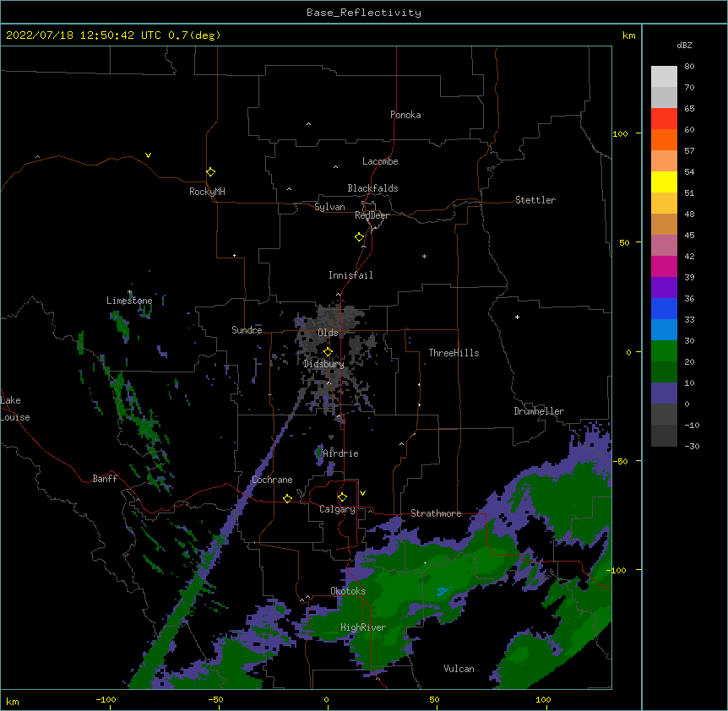728x711 pixels.
Task: Select the magenta 39-42 dBZ swatch
Action: pos(664,266)
